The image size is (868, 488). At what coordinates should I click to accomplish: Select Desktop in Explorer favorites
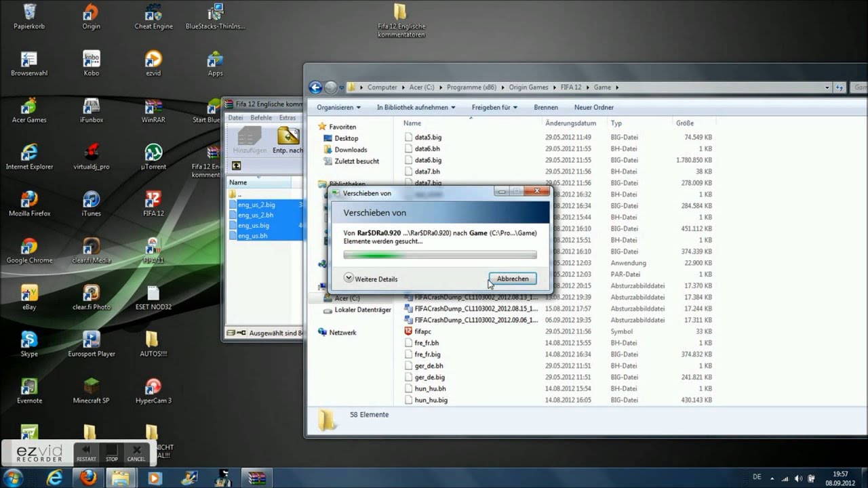coord(346,138)
